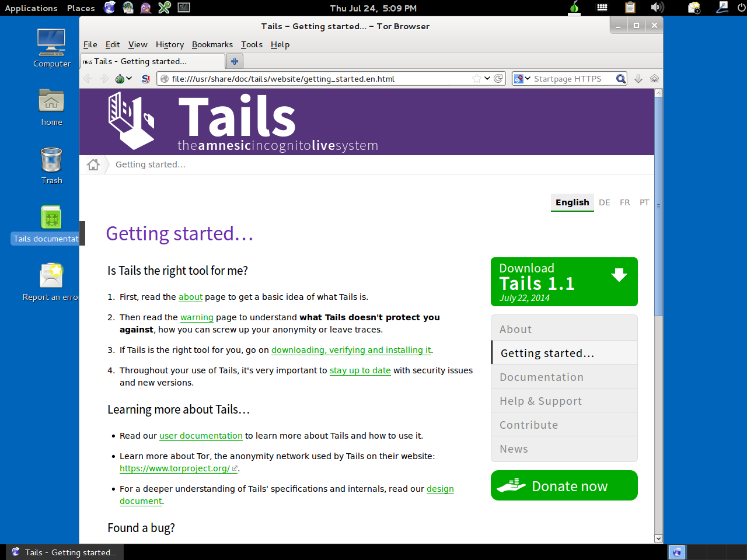Launch Tor Browser from the top panel

click(110, 8)
